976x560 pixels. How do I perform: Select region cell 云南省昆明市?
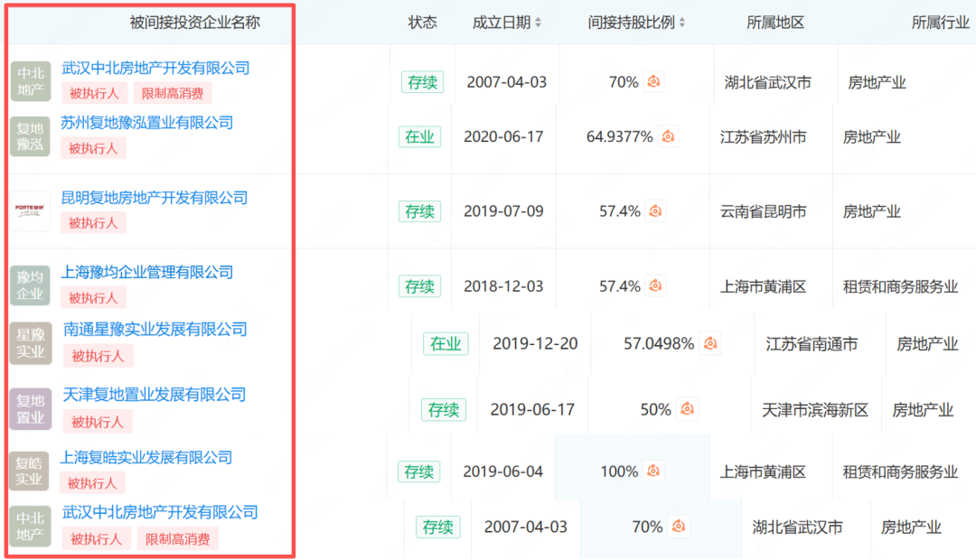(x=763, y=211)
